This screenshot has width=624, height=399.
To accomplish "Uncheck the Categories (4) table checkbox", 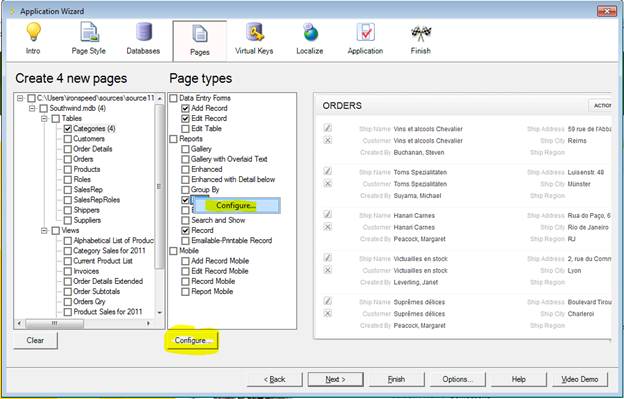I will pyautogui.click(x=68, y=128).
